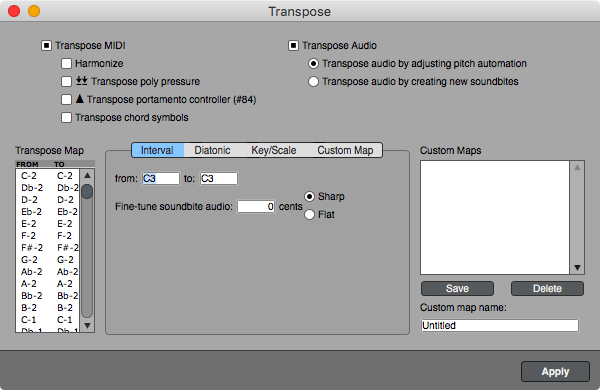Click C-1 in the TO column
The height and width of the screenshot is (390, 600).
coord(65,320)
